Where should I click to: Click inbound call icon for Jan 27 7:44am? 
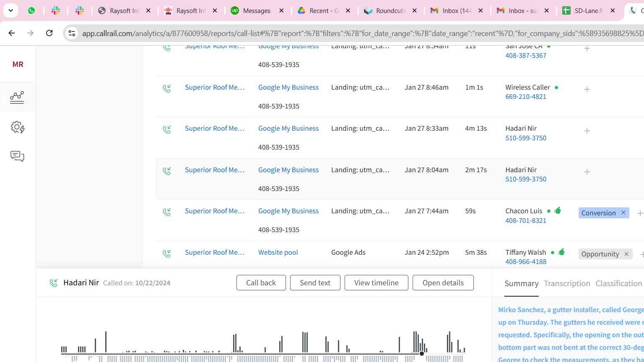(x=167, y=212)
